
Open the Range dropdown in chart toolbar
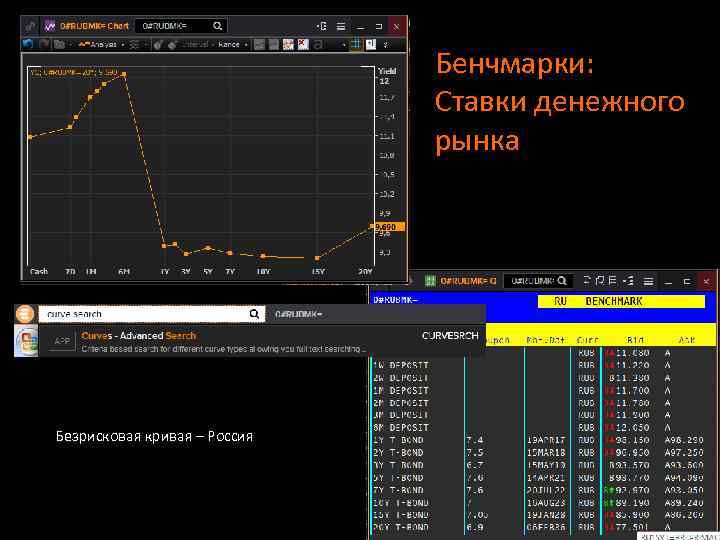point(233,45)
